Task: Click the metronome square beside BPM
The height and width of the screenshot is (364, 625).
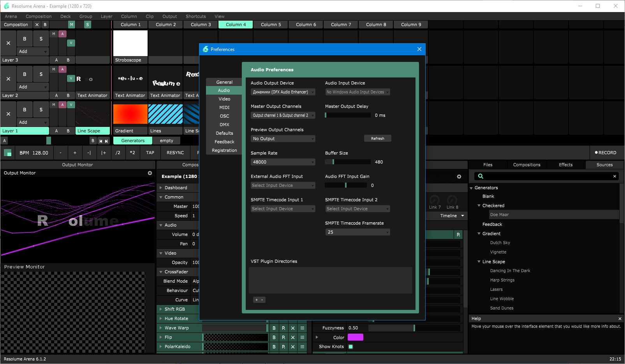Action: click(x=7, y=153)
